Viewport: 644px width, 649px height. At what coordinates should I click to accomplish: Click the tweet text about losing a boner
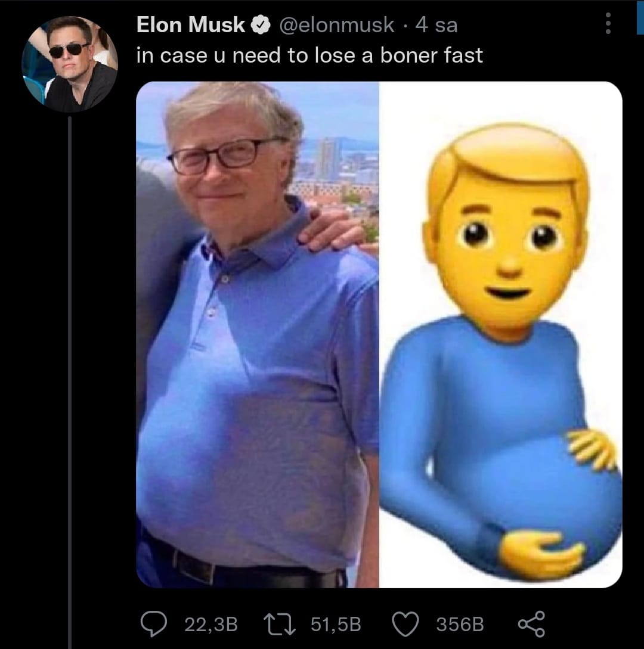[309, 55]
